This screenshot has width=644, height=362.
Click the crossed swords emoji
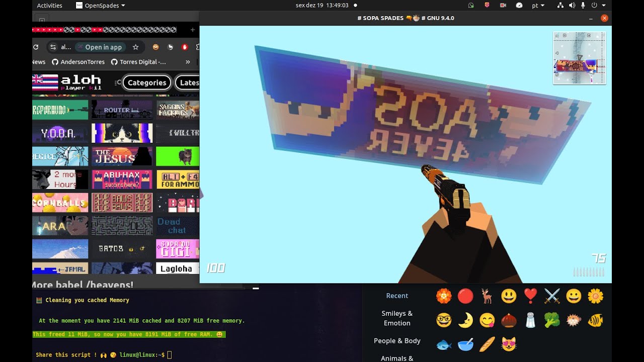click(552, 296)
